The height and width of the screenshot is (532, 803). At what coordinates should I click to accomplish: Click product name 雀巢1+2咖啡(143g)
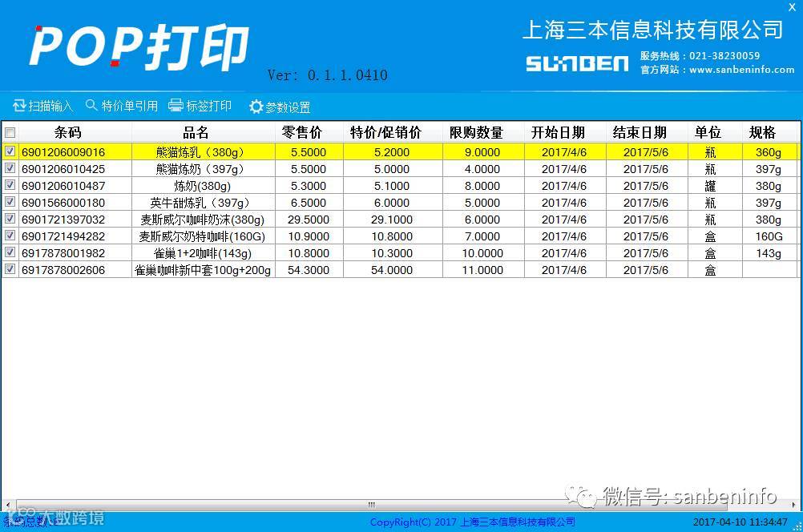203,253
